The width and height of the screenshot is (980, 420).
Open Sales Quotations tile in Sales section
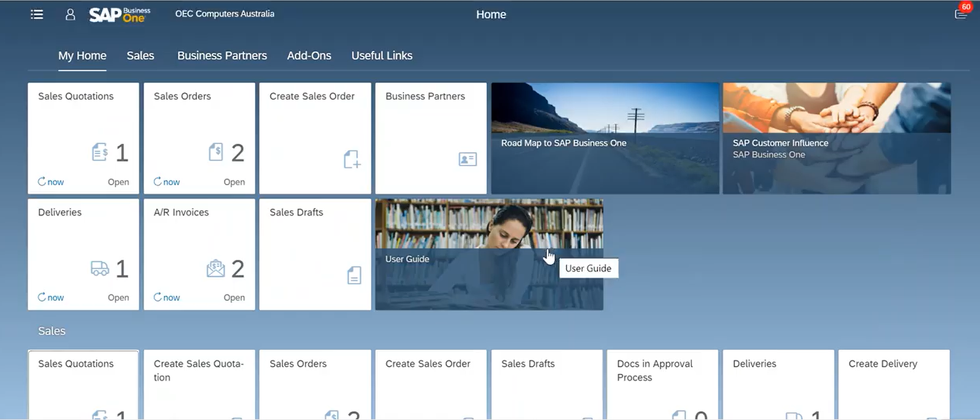click(83, 385)
